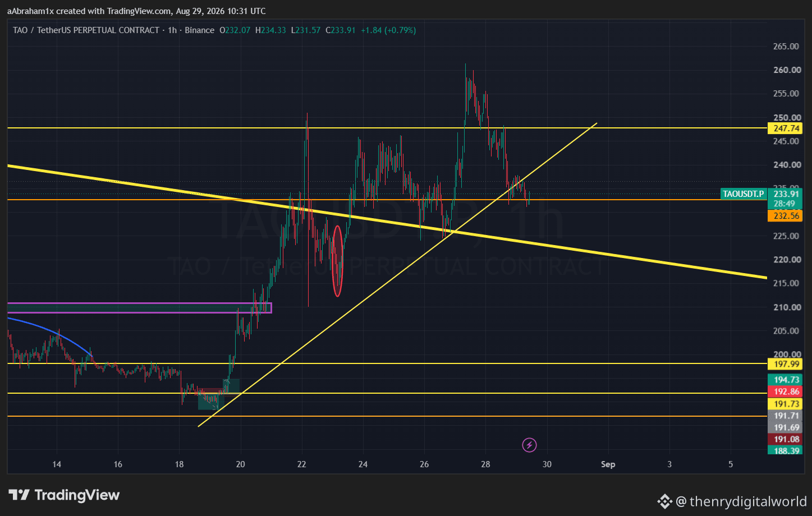The image size is (812, 516).
Task: Click the bar countdown timer 28:49
Action: coord(785,204)
